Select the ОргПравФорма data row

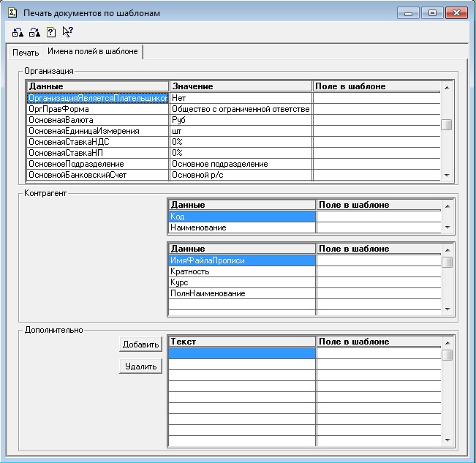pyautogui.click(x=97, y=109)
